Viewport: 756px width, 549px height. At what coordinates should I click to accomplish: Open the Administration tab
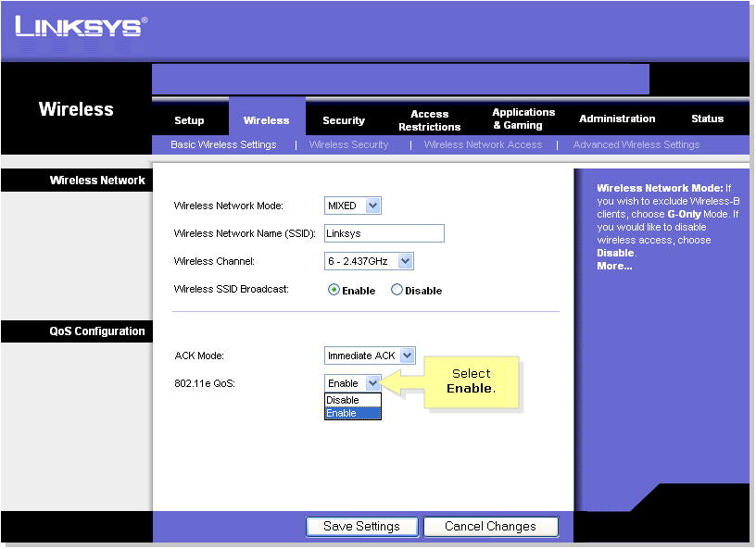(x=616, y=120)
